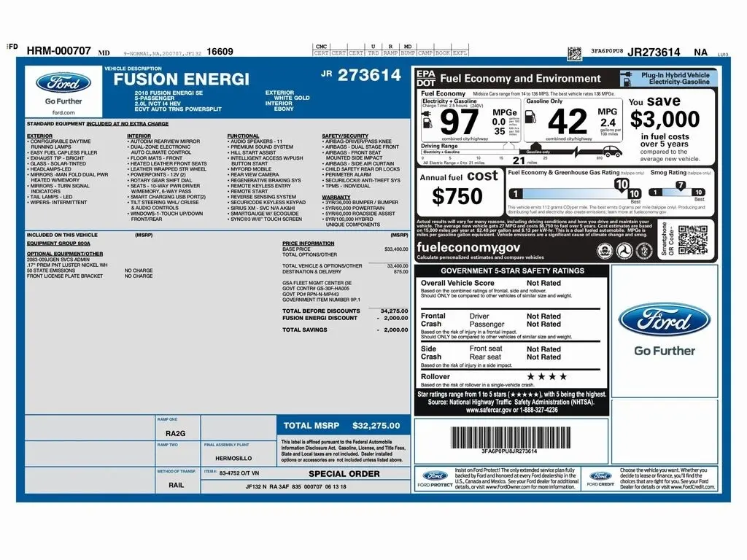Click the small QR code beside JR273614 header
Viewport: 747px width, 560px height.
pos(575,53)
